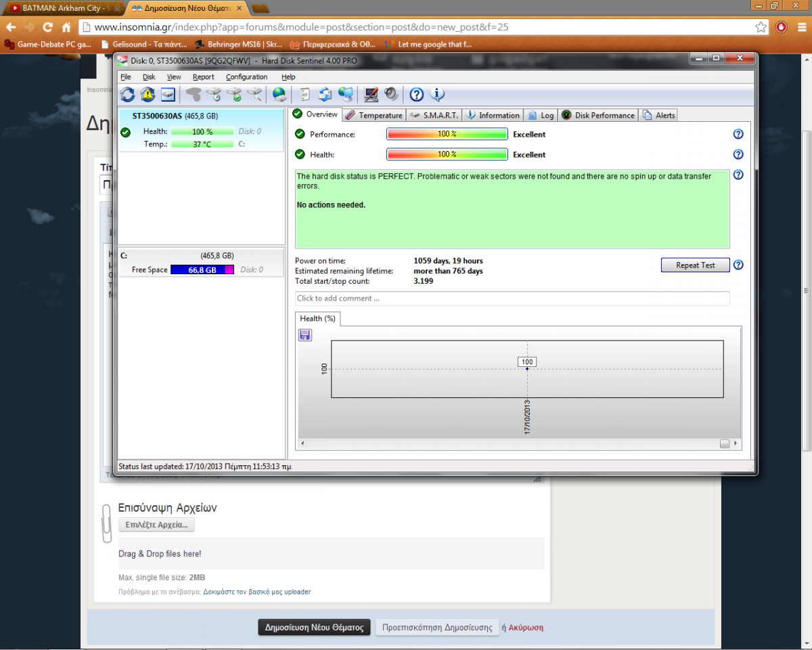Click the Chrome address bar
This screenshot has height=650, width=812.
[x=423, y=27]
